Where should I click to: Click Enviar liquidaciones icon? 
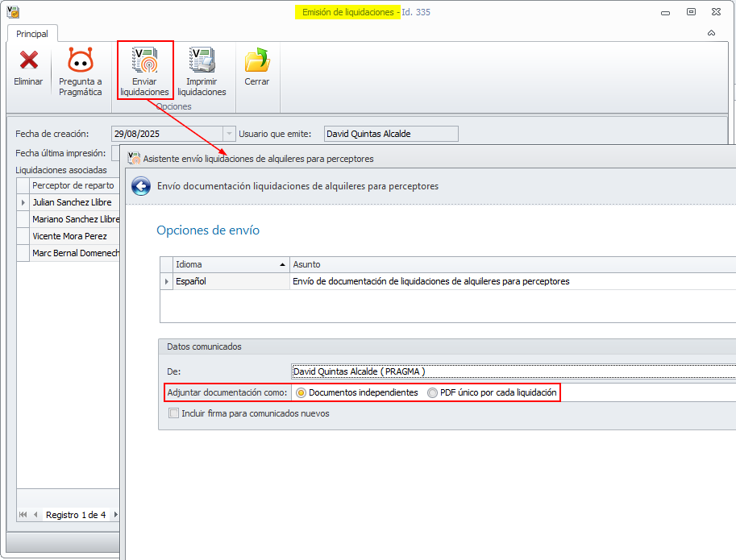144,60
